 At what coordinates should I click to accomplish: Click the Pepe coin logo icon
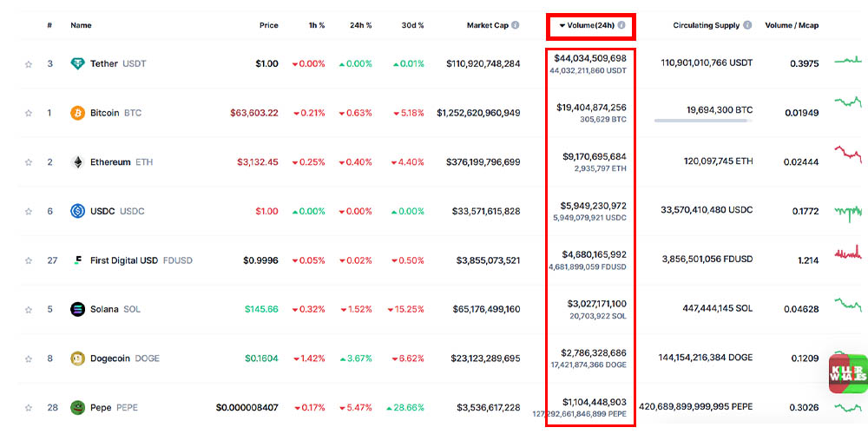(78, 407)
